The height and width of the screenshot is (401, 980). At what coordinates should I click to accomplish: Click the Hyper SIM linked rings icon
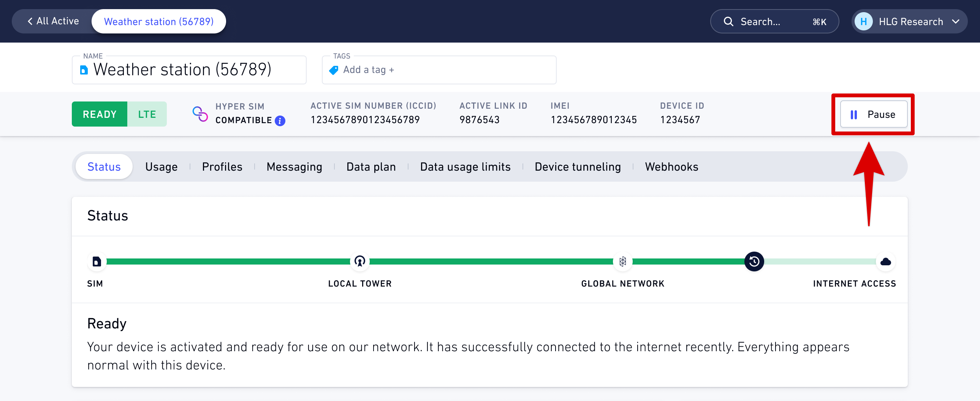click(x=200, y=114)
